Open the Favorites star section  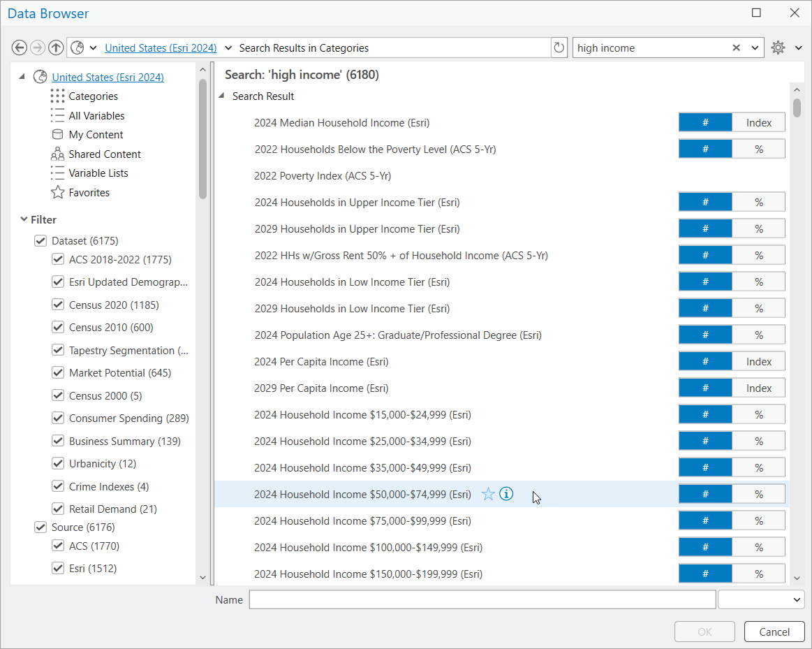[x=87, y=192]
